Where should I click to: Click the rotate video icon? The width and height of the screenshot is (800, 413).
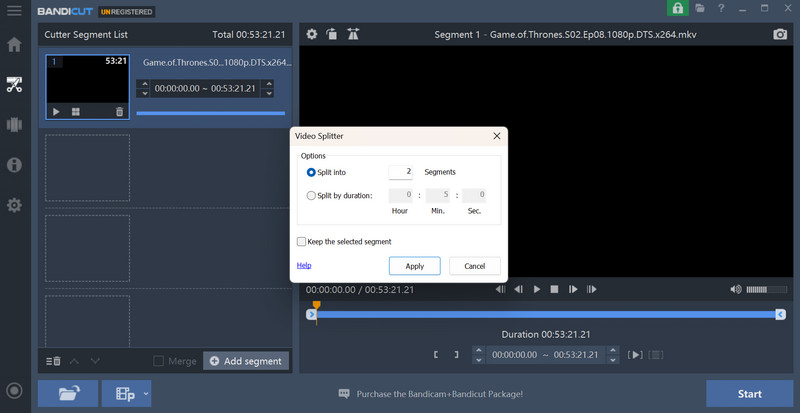pos(332,34)
